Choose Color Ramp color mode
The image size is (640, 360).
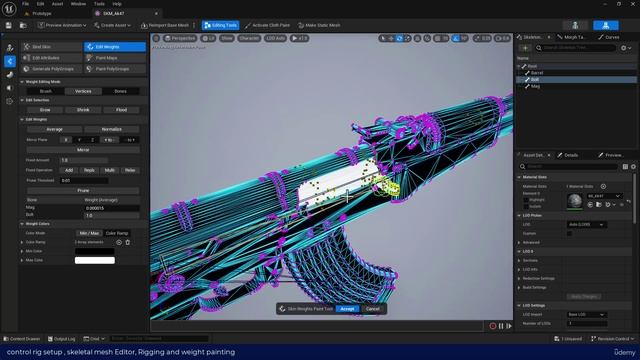[117, 233]
